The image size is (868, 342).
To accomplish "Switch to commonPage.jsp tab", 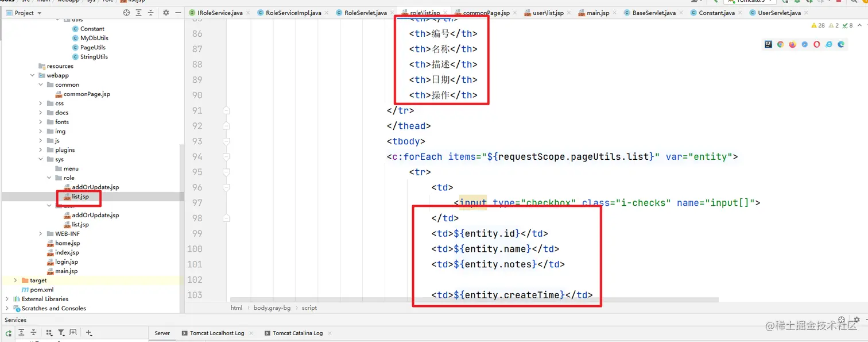I will point(486,13).
